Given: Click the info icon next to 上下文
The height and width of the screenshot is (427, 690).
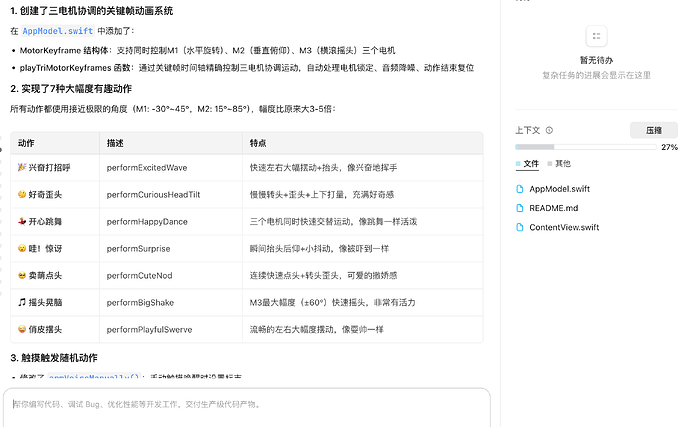Looking at the screenshot, I should pos(549,130).
